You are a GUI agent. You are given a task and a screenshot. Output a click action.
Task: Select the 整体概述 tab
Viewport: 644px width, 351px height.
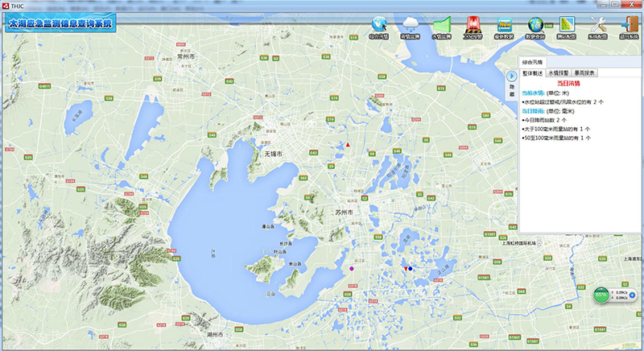pos(534,72)
